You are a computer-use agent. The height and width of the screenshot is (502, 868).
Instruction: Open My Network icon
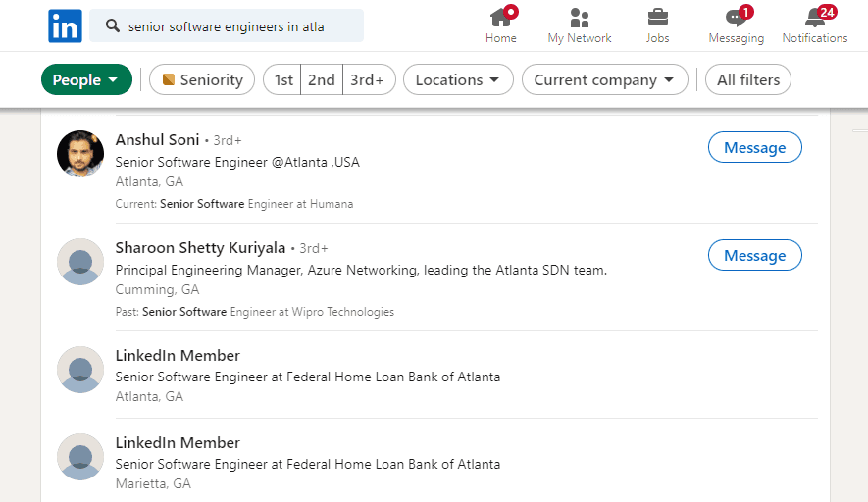pos(579,25)
